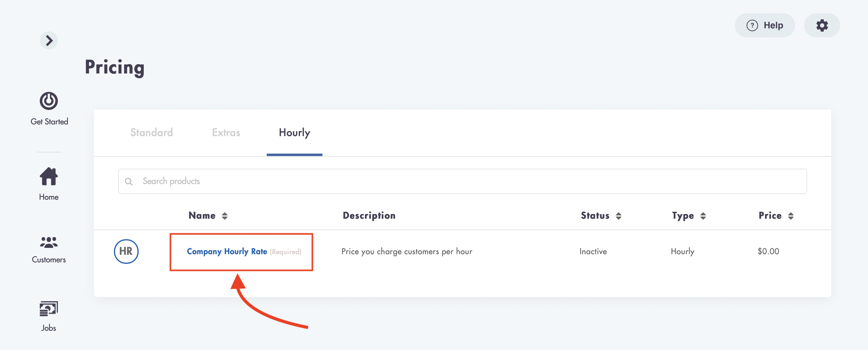
Task: Open the Customers section
Action: (x=49, y=250)
